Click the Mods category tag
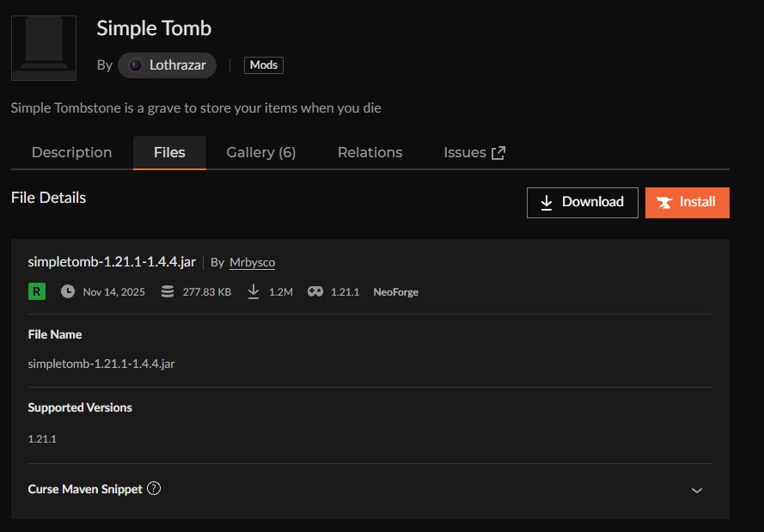Viewport: 764px width, 532px height. pyautogui.click(x=264, y=65)
